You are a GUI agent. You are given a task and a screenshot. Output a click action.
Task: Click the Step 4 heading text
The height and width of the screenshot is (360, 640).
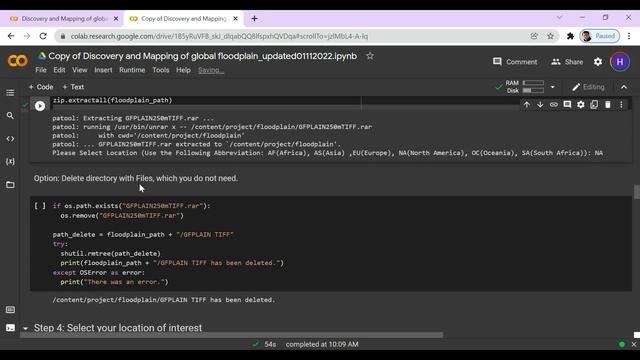pyautogui.click(x=118, y=328)
